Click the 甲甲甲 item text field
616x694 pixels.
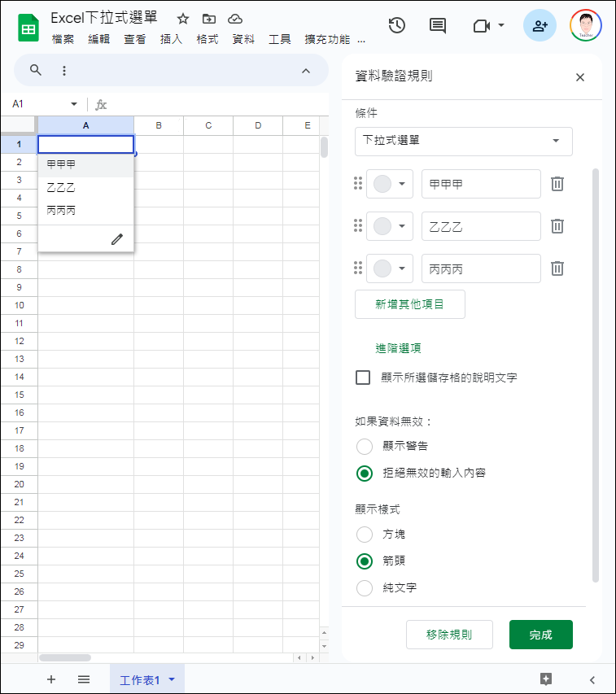[x=481, y=184]
